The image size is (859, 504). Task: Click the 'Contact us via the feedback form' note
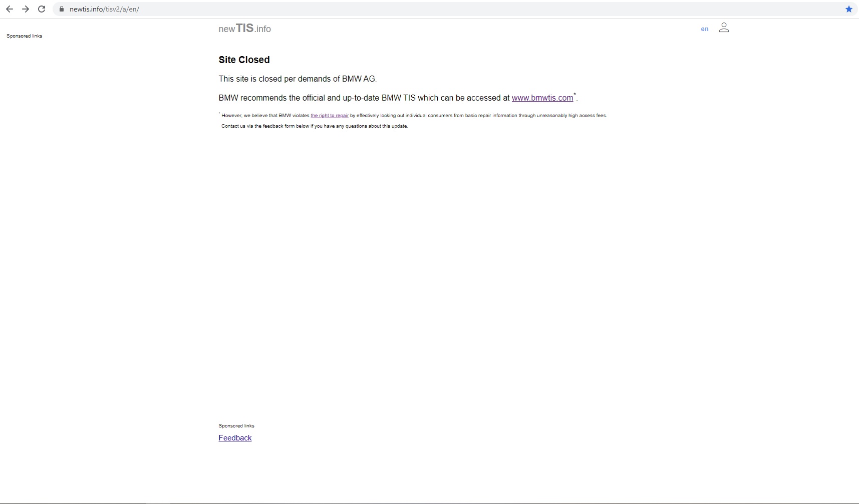coord(315,126)
